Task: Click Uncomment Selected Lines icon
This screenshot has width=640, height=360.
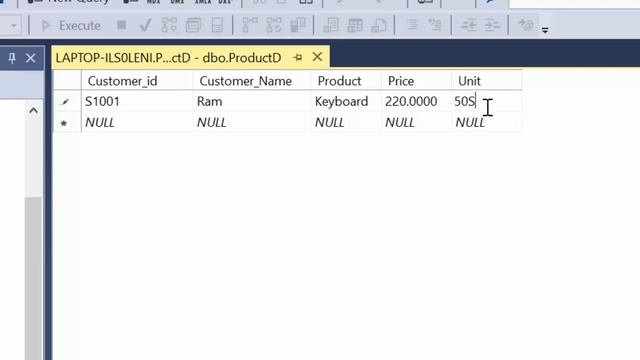Action: (x=435, y=25)
